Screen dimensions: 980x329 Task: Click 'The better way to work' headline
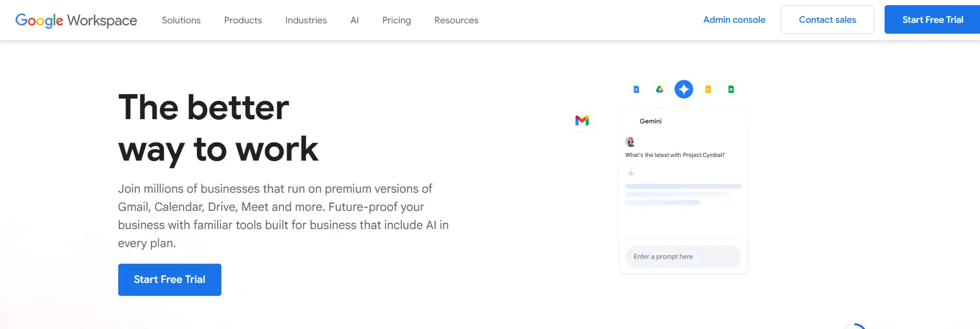[218, 128]
